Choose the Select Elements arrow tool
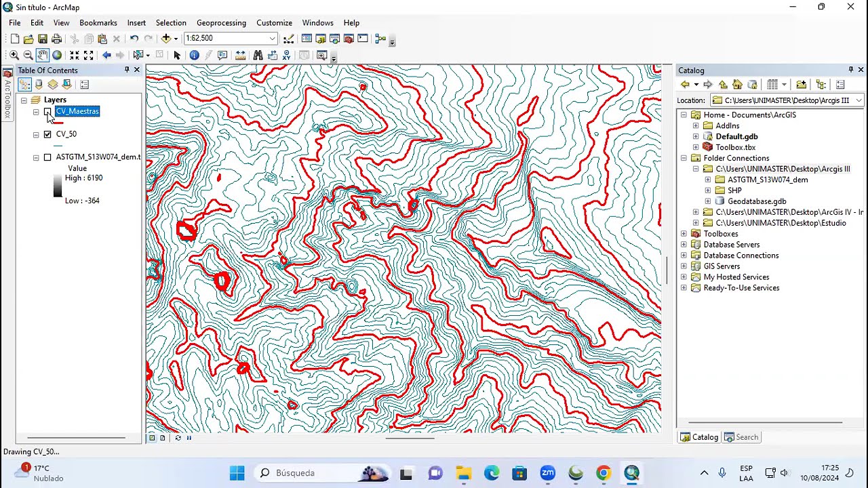The width and height of the screenshot is (868, 488). coord(177,55)
